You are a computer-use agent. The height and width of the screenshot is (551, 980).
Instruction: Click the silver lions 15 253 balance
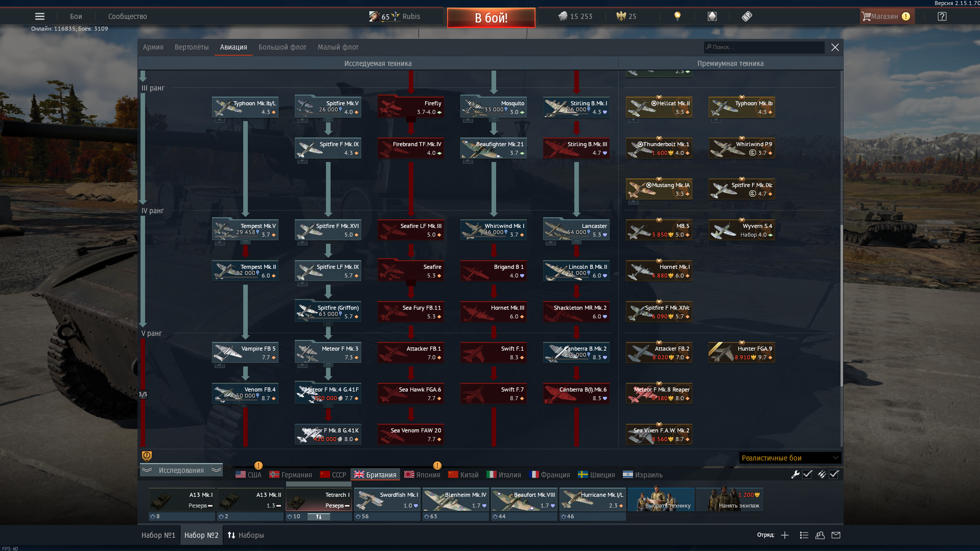pyautogui.click(x=575, y=16)
